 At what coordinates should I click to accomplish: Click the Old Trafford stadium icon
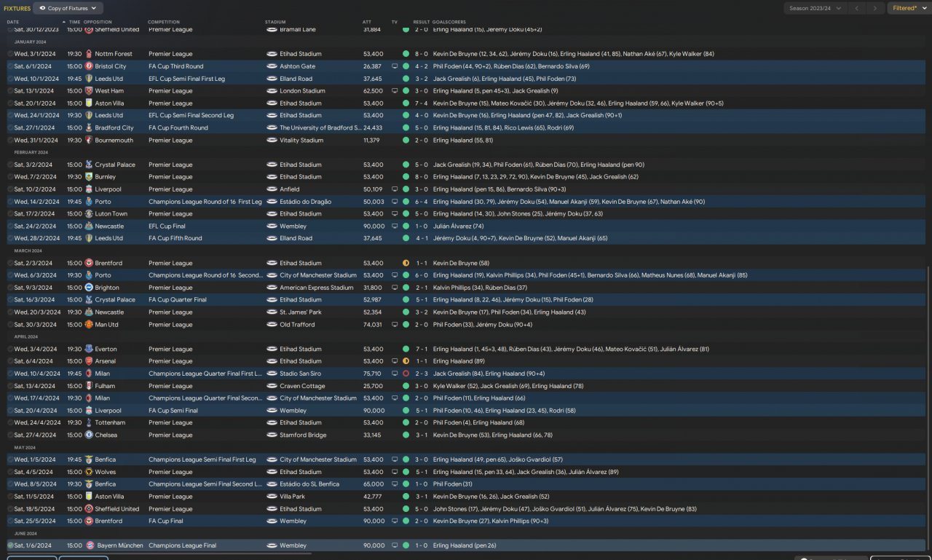[272, 325]
